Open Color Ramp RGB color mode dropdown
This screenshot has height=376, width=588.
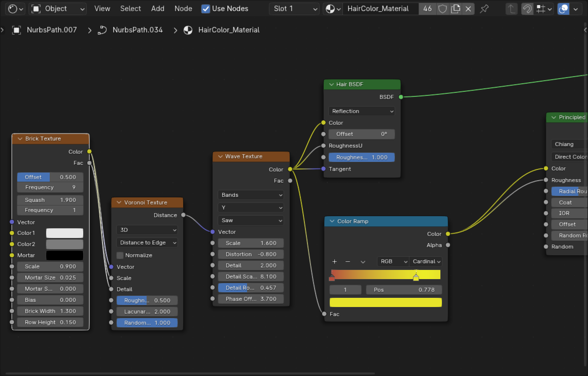pos(393,261)
